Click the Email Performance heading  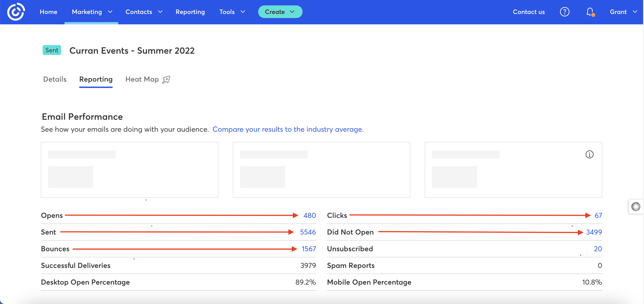click(x=82, y=117)
